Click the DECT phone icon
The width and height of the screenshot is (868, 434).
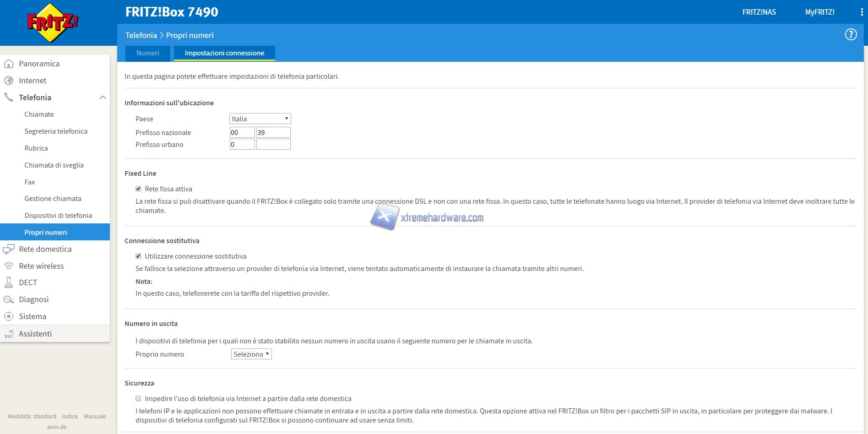click(x=9, y=283)
